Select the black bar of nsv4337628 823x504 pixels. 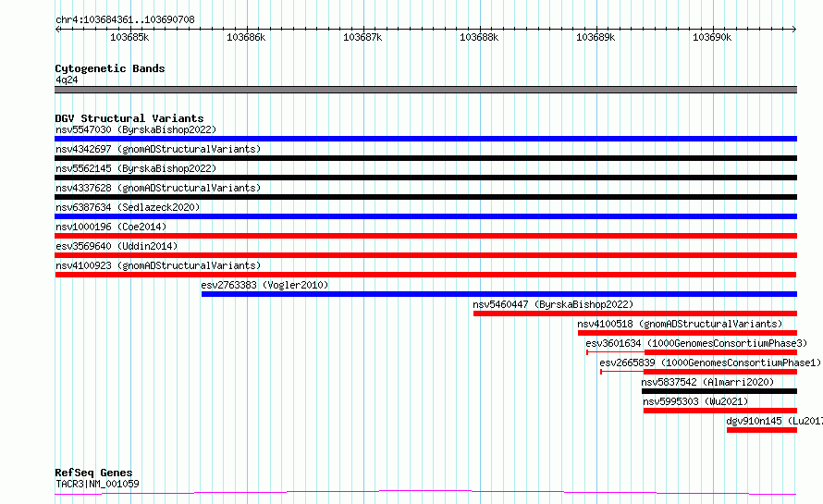click(x=425, y=197)
